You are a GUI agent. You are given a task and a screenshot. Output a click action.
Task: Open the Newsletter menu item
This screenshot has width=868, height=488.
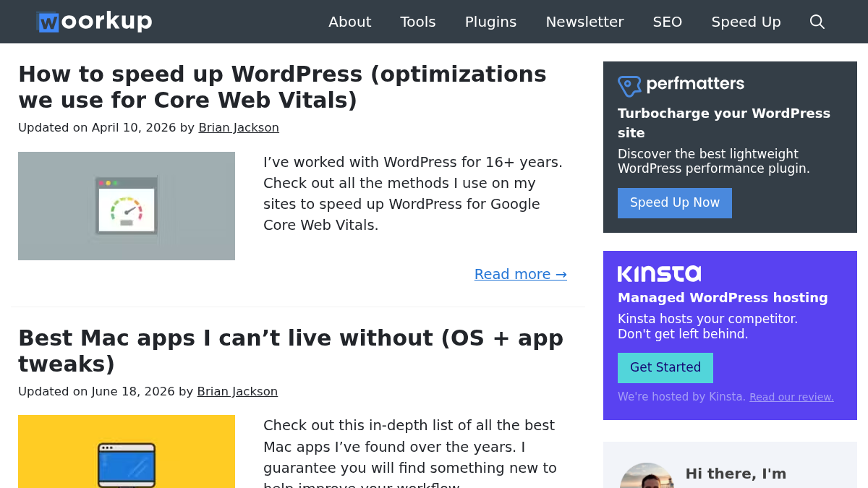(x=584, y=22)
